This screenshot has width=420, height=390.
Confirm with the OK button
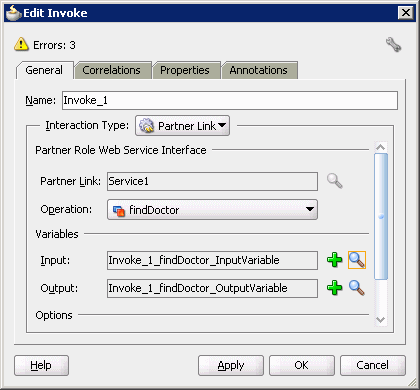pos(302,365)
